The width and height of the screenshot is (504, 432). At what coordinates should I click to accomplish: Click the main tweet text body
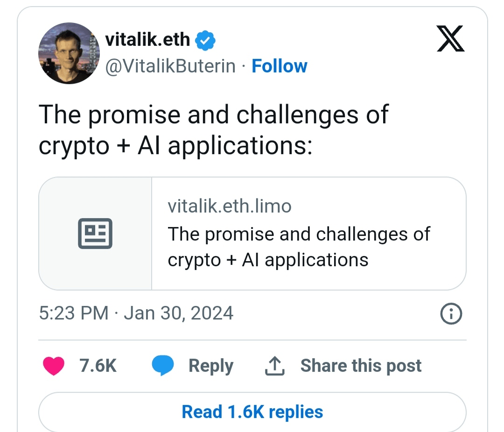click(x=213, y=129)
